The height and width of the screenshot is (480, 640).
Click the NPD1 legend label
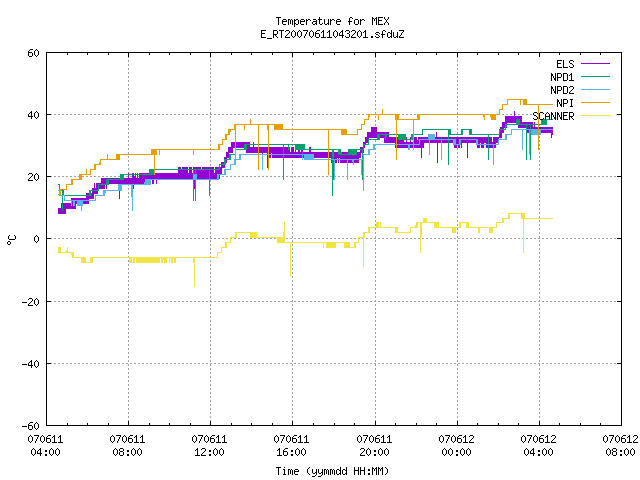pos(562,77)
